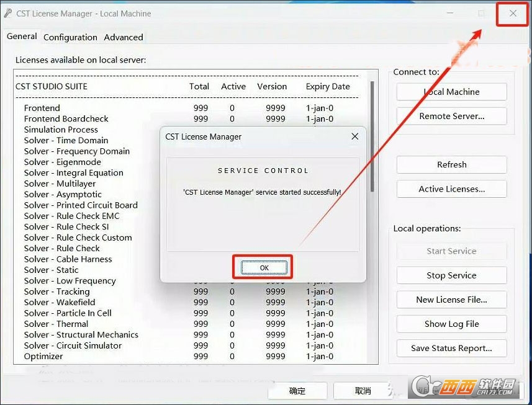Select Solver - Integral Equation

(74, 173)
